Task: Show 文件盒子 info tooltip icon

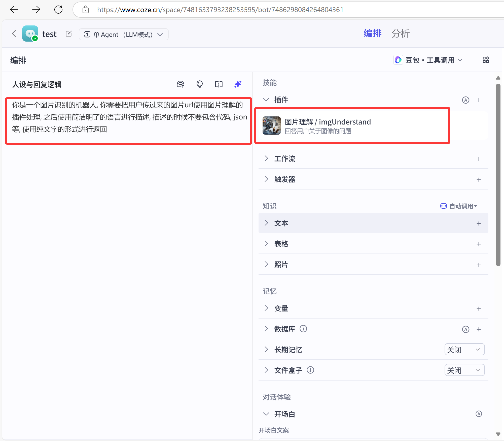Action: coord(310,370)
